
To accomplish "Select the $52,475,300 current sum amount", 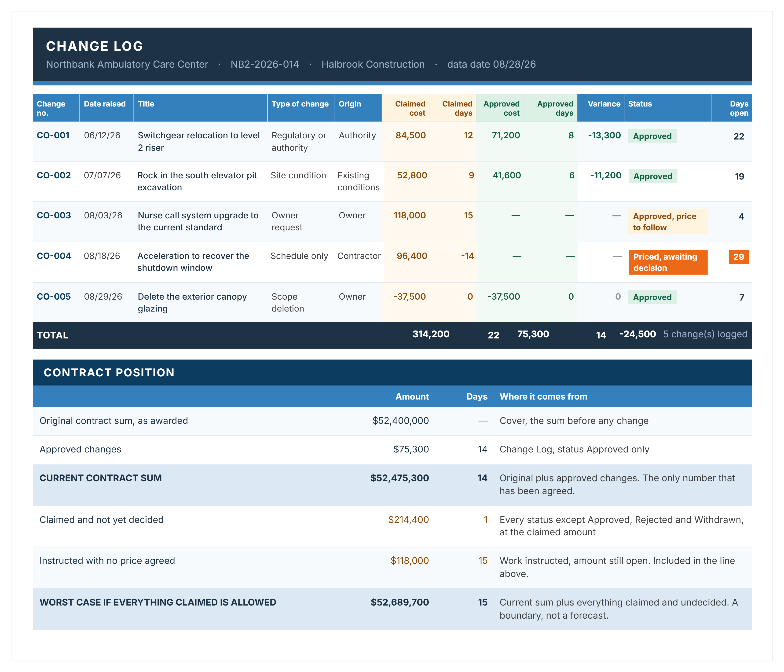I will click(399, 478).
